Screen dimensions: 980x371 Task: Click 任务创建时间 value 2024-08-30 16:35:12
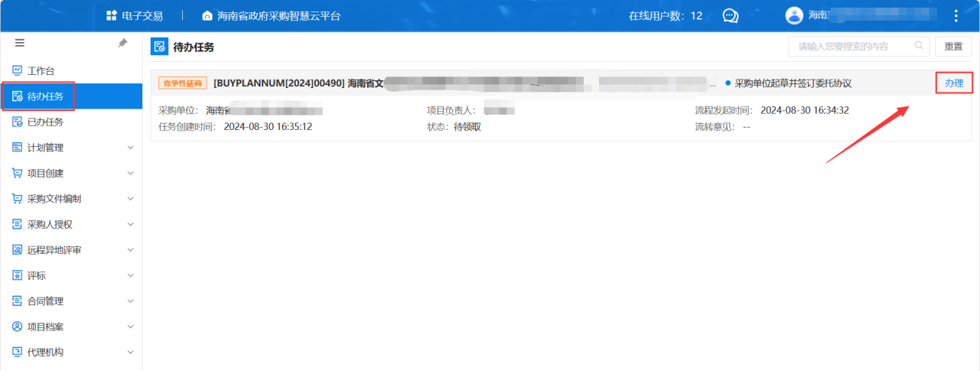(x=268, y=126)
